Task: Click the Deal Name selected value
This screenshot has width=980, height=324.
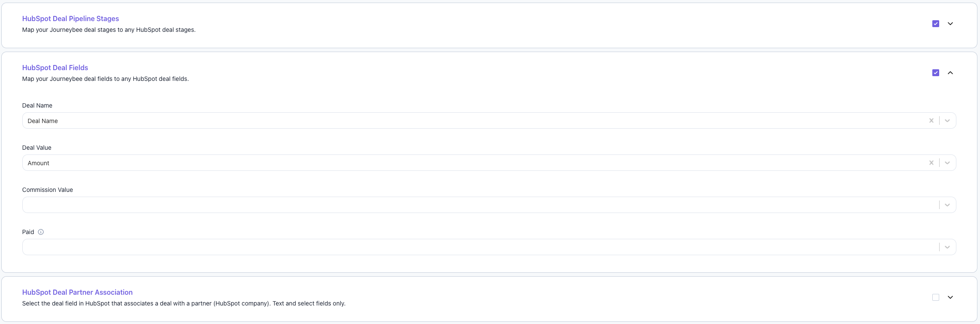Action: click(43, 121)
